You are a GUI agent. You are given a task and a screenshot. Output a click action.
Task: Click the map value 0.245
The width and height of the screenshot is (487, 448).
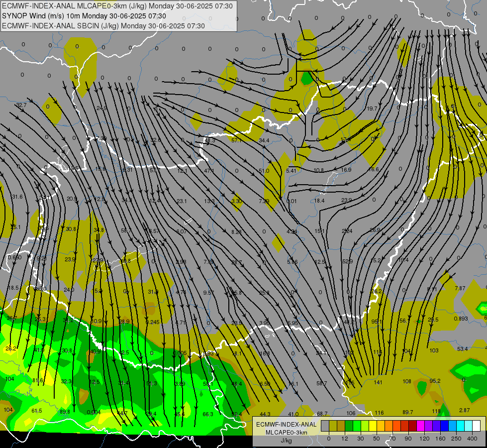click(x=153, y=322)
